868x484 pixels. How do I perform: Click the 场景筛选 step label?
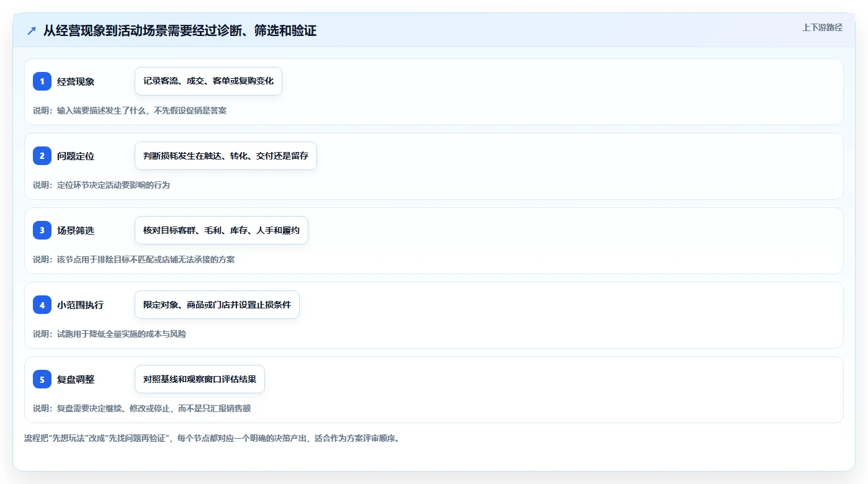tap(76, 230)
